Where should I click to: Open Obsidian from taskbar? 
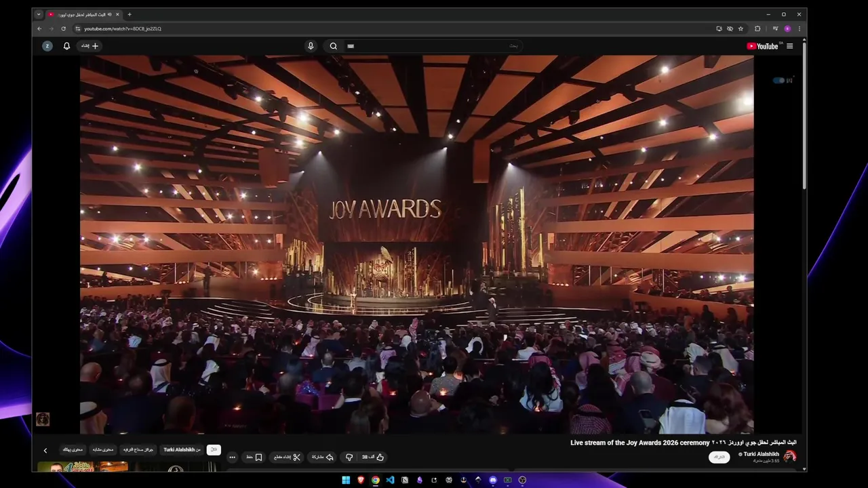pos(420,480)
